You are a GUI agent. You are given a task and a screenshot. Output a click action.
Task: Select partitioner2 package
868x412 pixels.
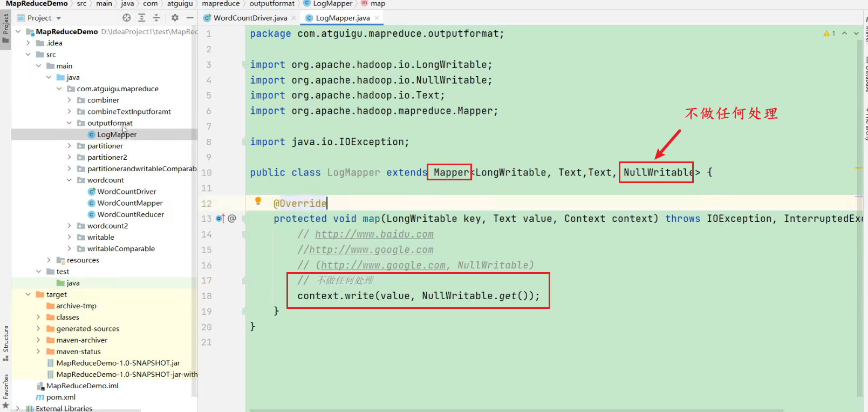pyautogui.click(x=107, y=157)
